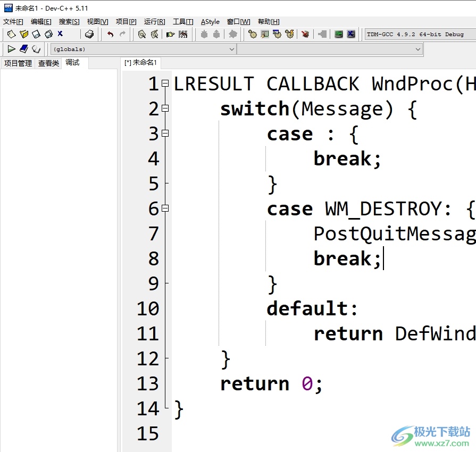Click the Goto line toolbar icon
The height and width of the screenshot is (452, 476).
pyautogui.click(x=183, y=35)
